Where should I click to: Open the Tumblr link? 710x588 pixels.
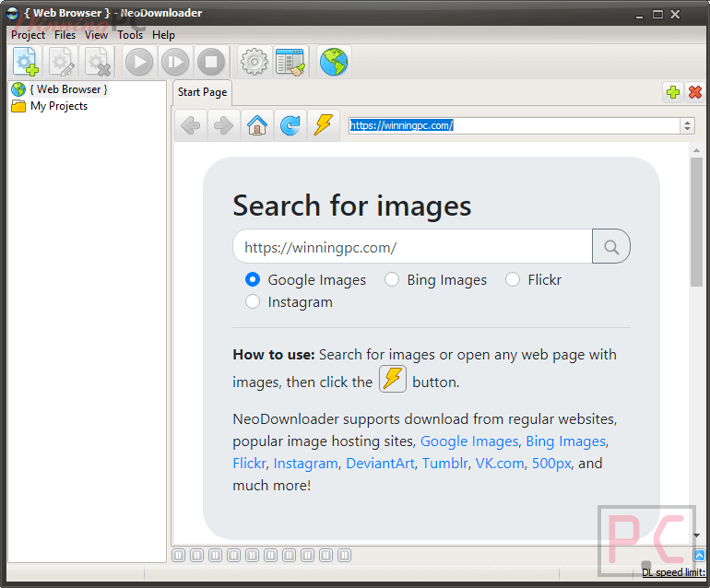click(444, 463)
